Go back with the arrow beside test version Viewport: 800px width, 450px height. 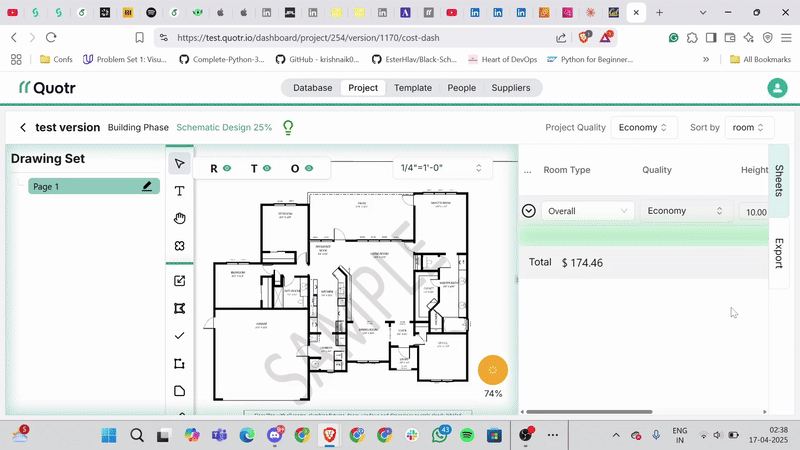pos(22,128)
